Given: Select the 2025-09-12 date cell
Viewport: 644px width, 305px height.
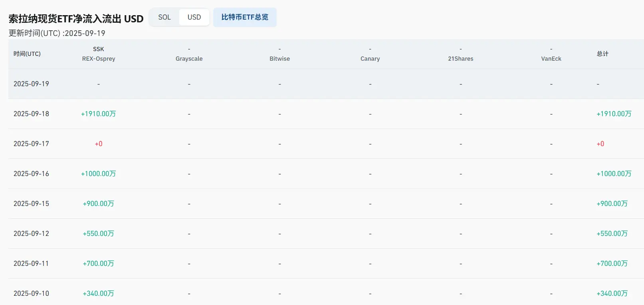Looking at the screenshot, I should [x=31, y=234].
